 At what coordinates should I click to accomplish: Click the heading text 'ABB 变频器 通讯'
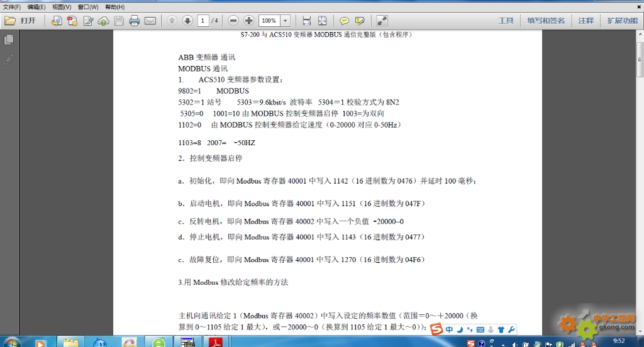pyautogui.click(x=206, y=57)
